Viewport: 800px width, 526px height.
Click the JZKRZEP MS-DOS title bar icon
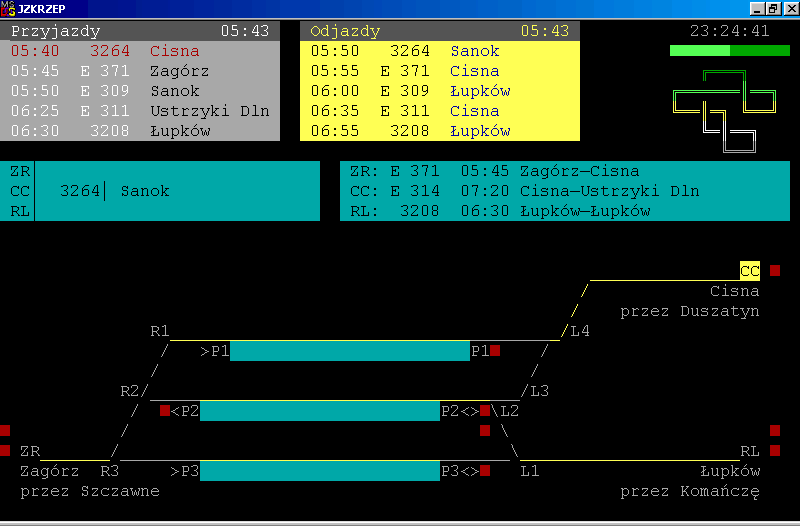click(8, 8)
